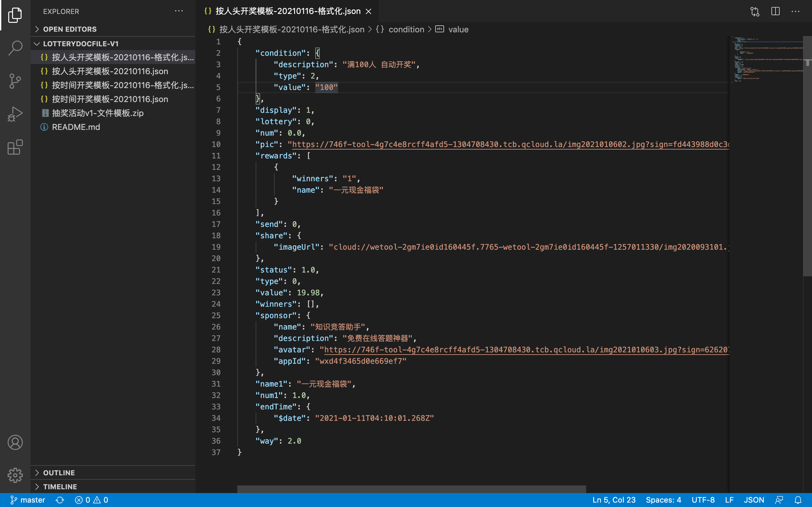Viewport: 812px width, 507px height.
Task: Open the notifications bell in the status bar
Action: (x=798, y=500)
